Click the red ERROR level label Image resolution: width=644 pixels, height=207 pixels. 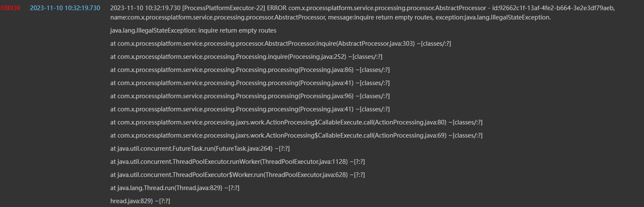click(x=10, y=8)
